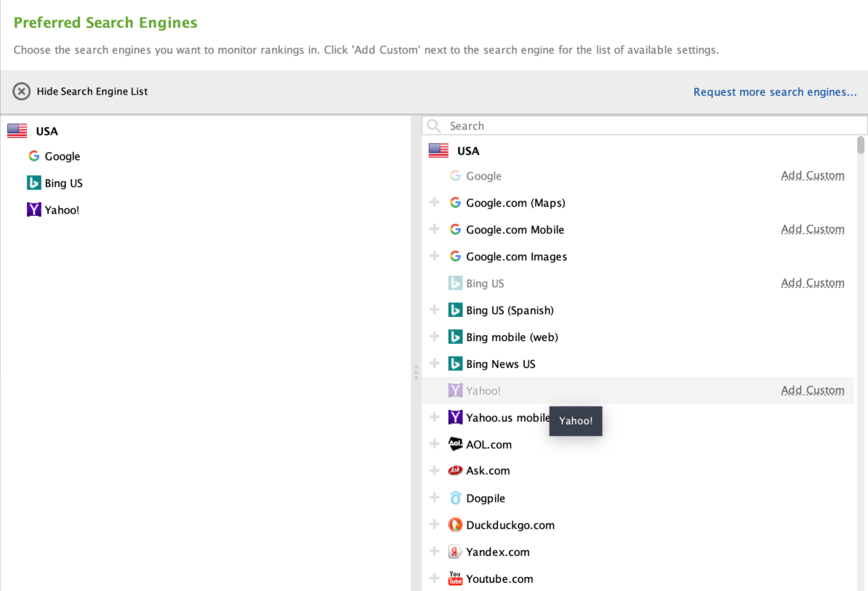This screenshot has height=591, width=868.
Task: Add Bing US (Spanish) with its plus icon
Action: (x=435, y=310)
